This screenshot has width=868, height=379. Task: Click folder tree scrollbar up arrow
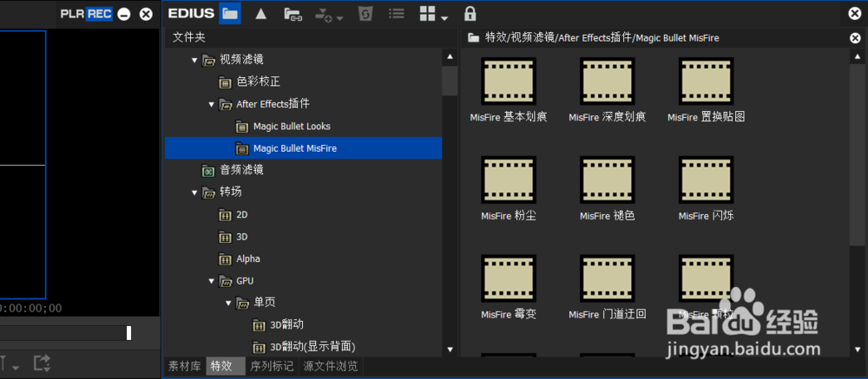[450, 56]
